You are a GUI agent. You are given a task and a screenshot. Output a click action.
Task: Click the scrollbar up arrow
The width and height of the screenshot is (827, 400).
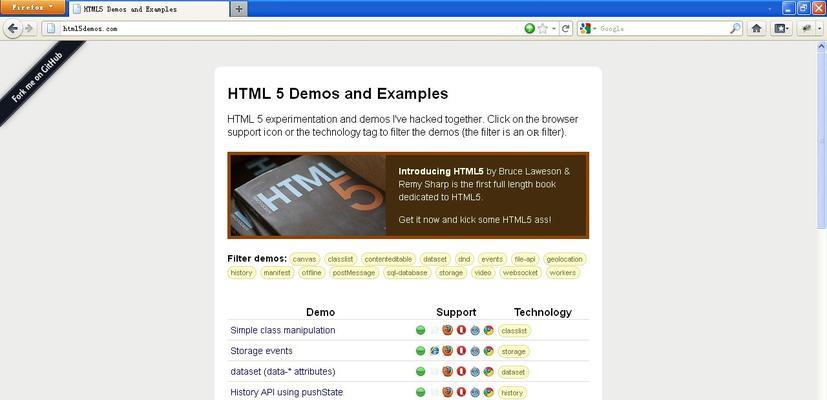821,46
